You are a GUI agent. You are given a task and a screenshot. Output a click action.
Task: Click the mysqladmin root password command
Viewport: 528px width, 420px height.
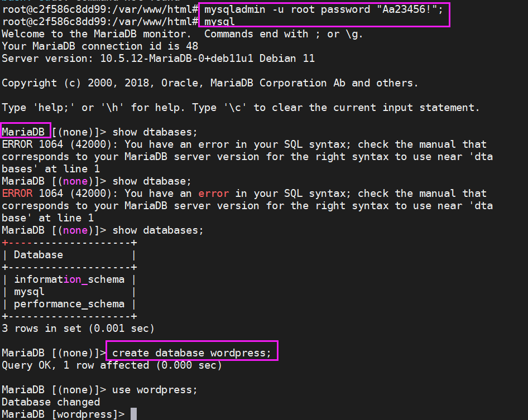click(324, 9)
